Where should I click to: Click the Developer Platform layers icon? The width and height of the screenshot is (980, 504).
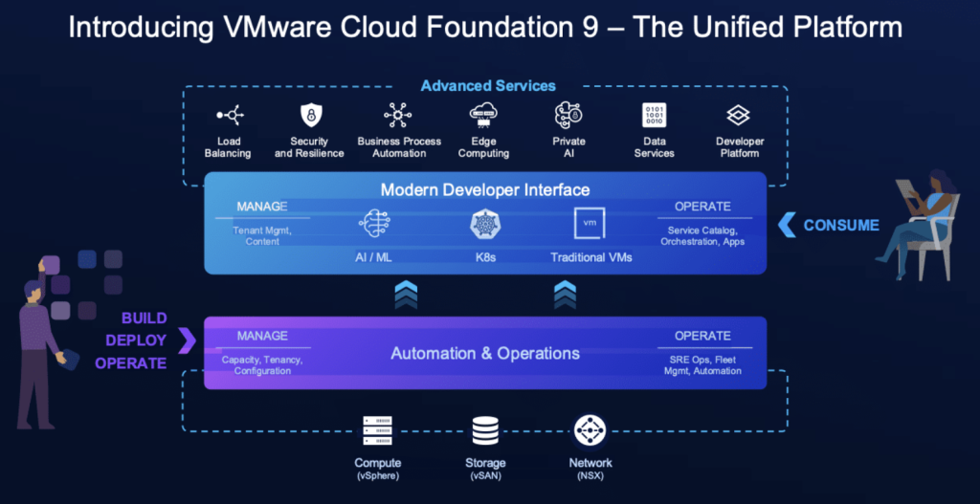tap(738, 115)
